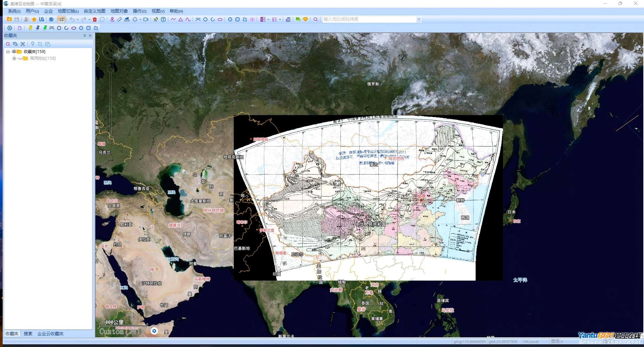This screenshot has height=347, width=644.
Task: Open the 地图对象 menu
Action: click(119, 11)
